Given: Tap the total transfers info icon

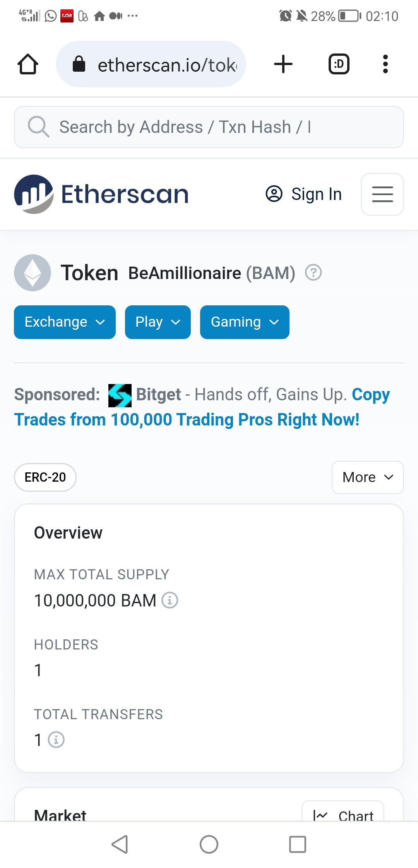Looking at the screenshot, I should (x=56, y=740).
